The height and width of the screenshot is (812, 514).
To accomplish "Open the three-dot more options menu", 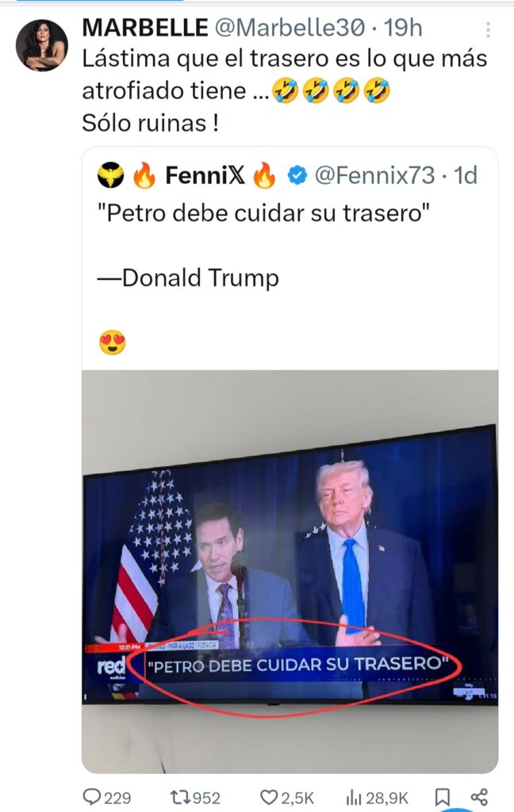I will tap(489, 30).
